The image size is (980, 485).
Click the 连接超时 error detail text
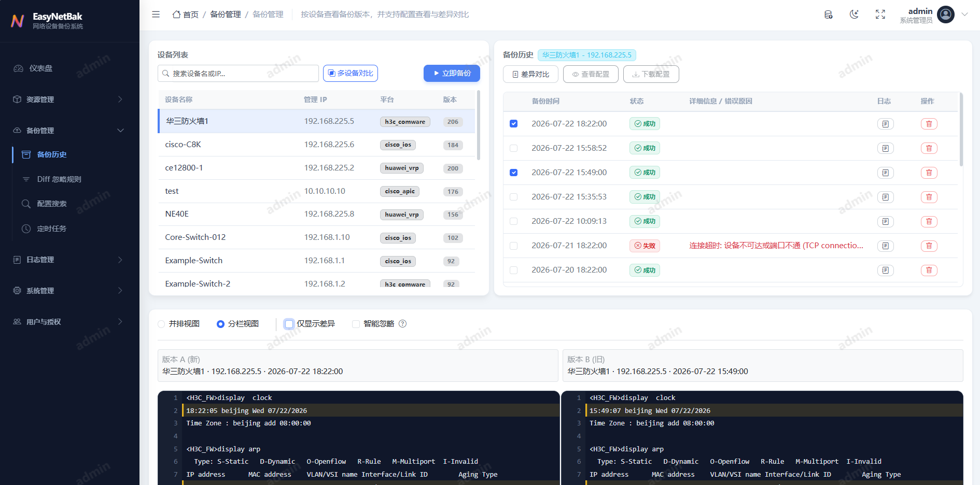776,246
